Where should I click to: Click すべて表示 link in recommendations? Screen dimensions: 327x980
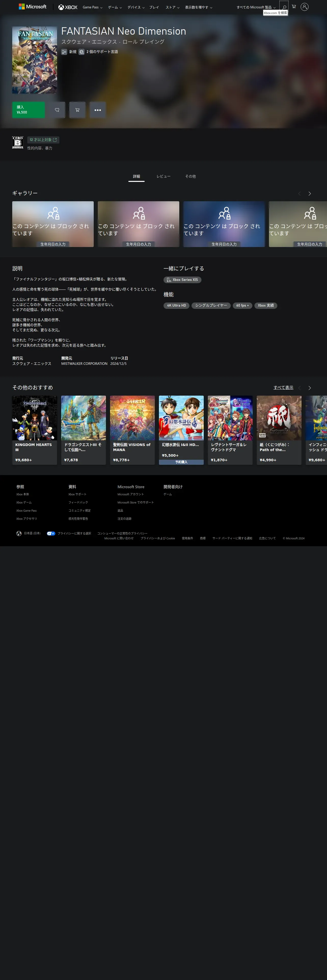click(x=283, y=388)
